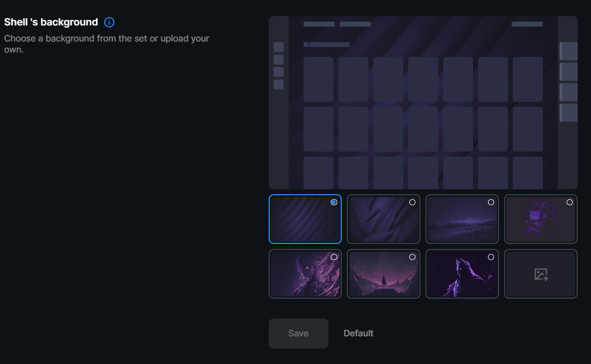Click the upload custom image icon

pyautogui.click(x=541, y=274)
